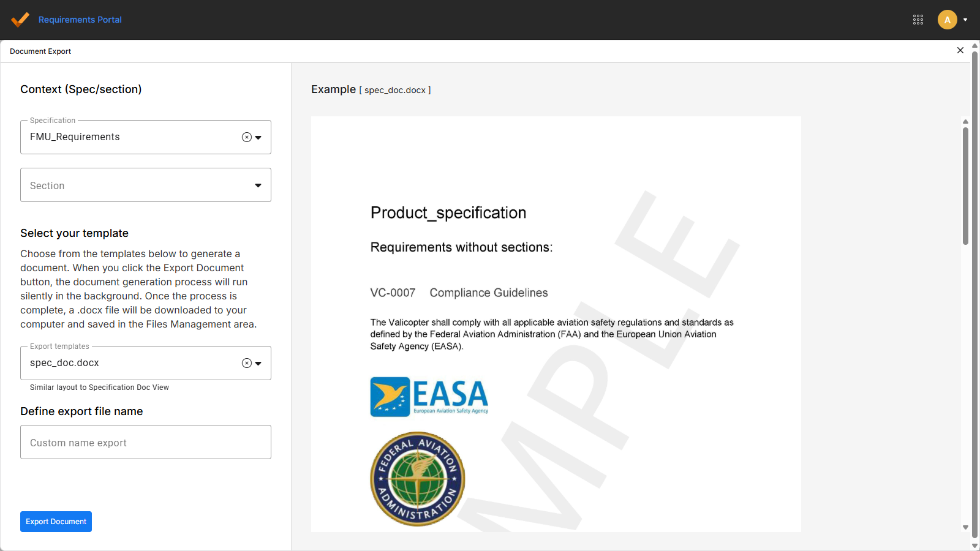Open the apps grid launcher
980x551 pixels.
tap(919, 20)
